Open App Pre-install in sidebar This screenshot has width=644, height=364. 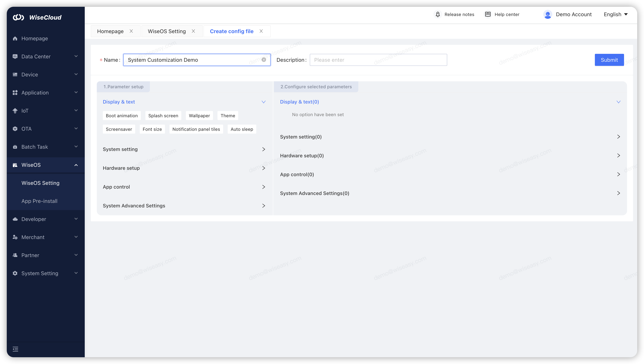[x=39, y=201]
